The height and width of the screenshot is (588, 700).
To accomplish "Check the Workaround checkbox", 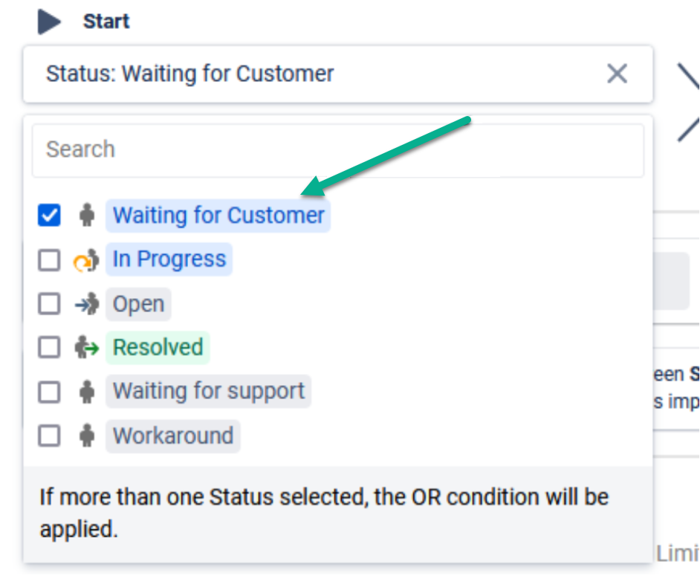I will click(x=50, y=436).
